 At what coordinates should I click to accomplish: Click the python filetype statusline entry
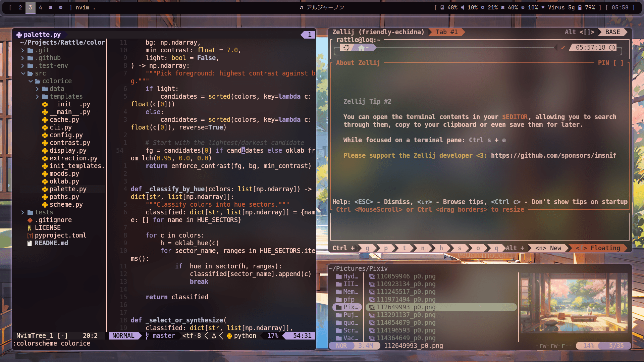click(x=241, y=335)
